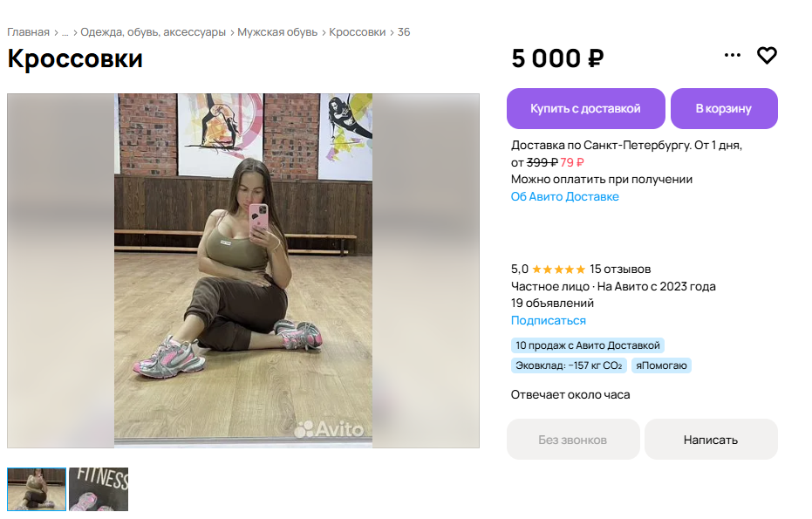Open Об Авито Доставке link
The height and width of the screenshot is (519, 812).
tap(564, 197)
